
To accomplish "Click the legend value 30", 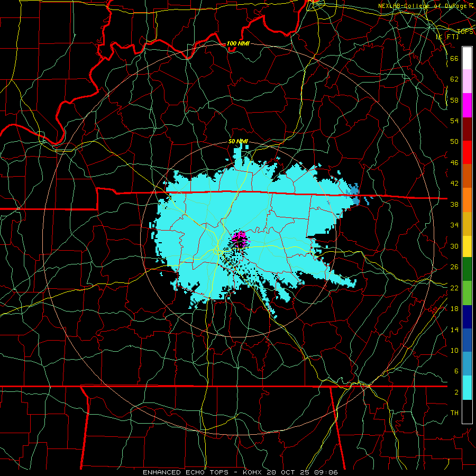I will pyautogui.click(x=454, y=246).
